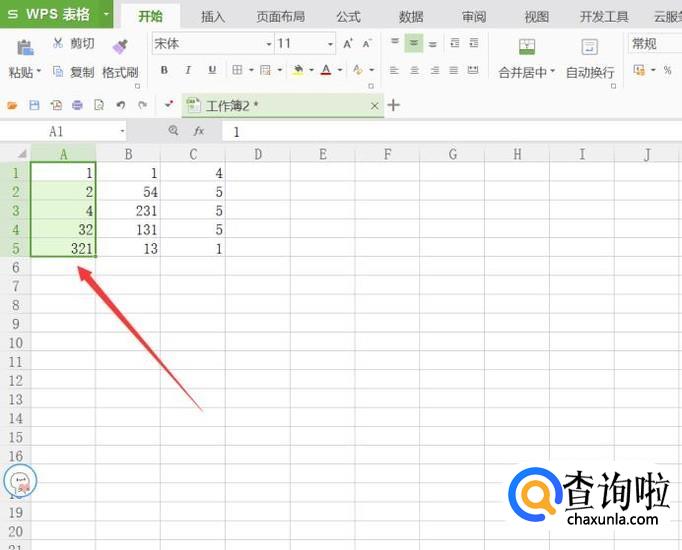
Task: Switch to the 视图 (View) tab
Action: coord(537,17)
